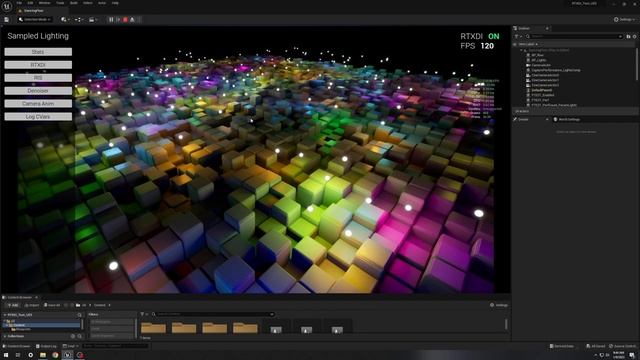Open the first folder thumbnail
The image size is (640, 360).
(153, 327)
